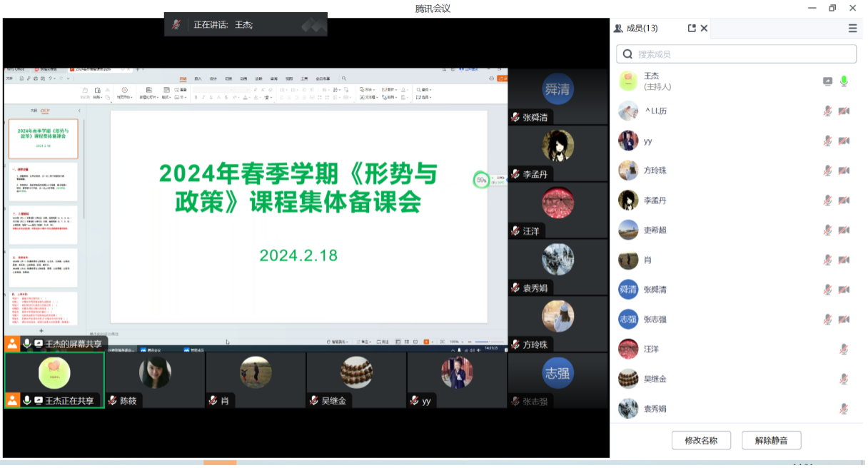The height and width of the screenshot is (468, 868).
Task: Click 吴继金's muted microphone icon in list
Action: [844, 380]
